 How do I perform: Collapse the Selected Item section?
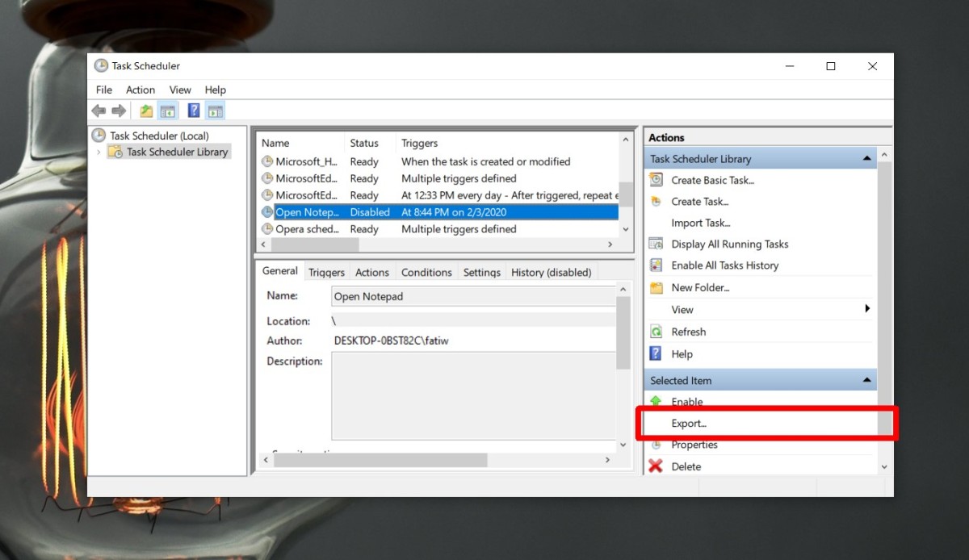point(867,379)
